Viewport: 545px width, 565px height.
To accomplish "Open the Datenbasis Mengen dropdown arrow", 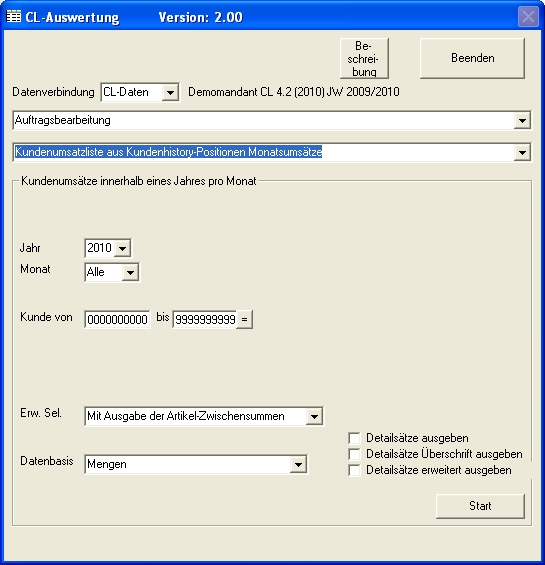I will (x=298, y=464).
